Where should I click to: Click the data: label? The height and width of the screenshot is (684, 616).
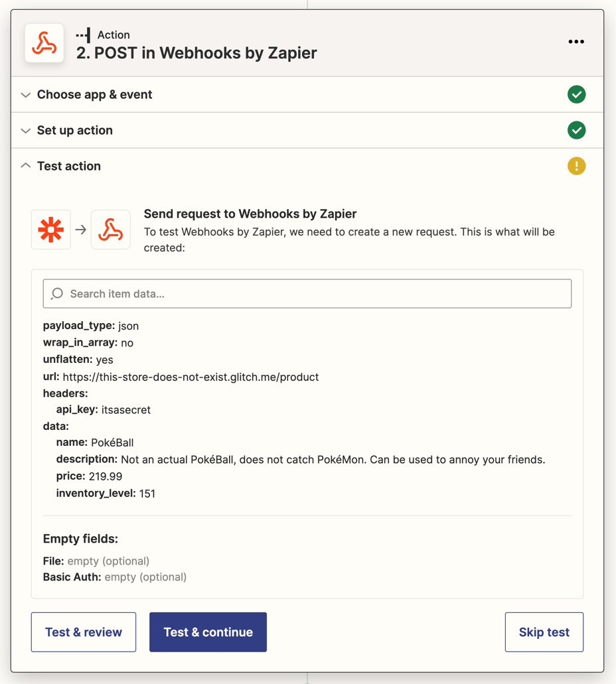click(x=56, y=426)
